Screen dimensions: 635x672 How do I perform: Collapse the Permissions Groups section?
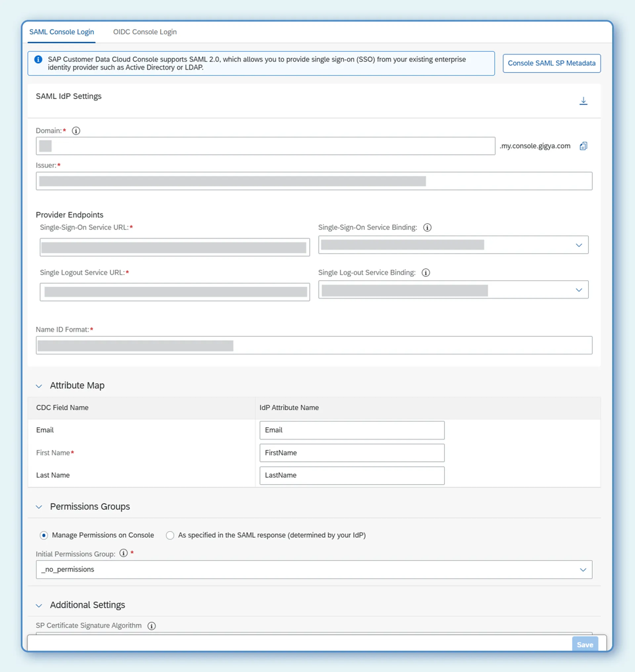click(39, 507)
